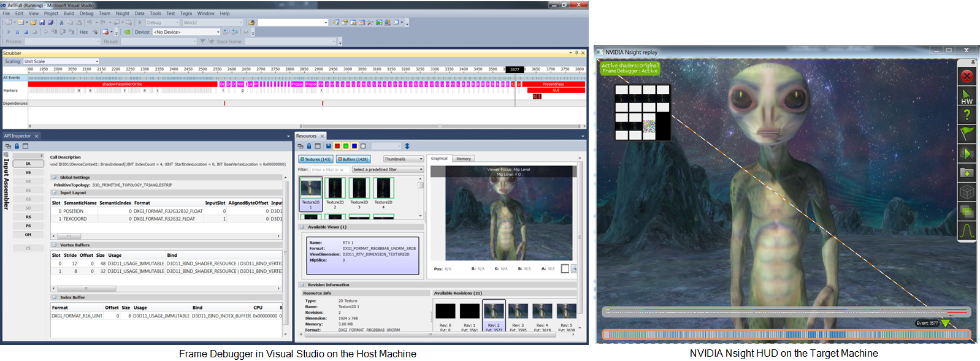Collapse the Global Settings section

pos(54,177)
